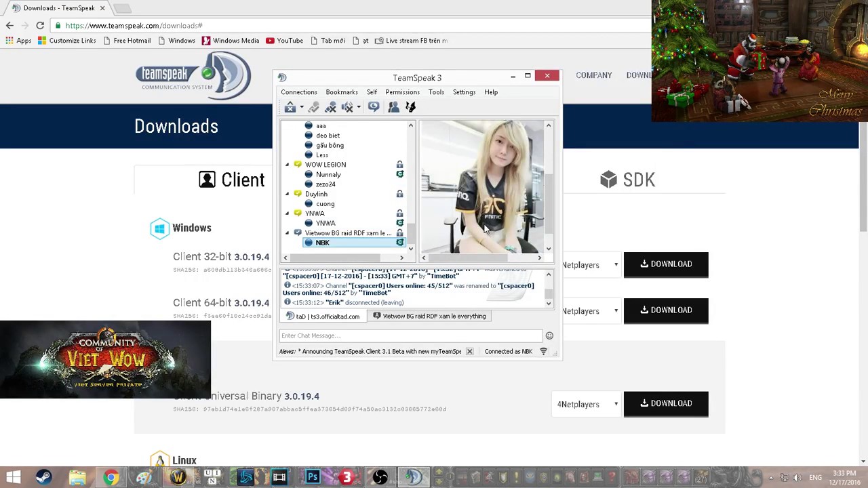This screenshot has width=868, height=488.
Task: Open the dropdown arrow next to speaker mute
Action: coord(358,107)
